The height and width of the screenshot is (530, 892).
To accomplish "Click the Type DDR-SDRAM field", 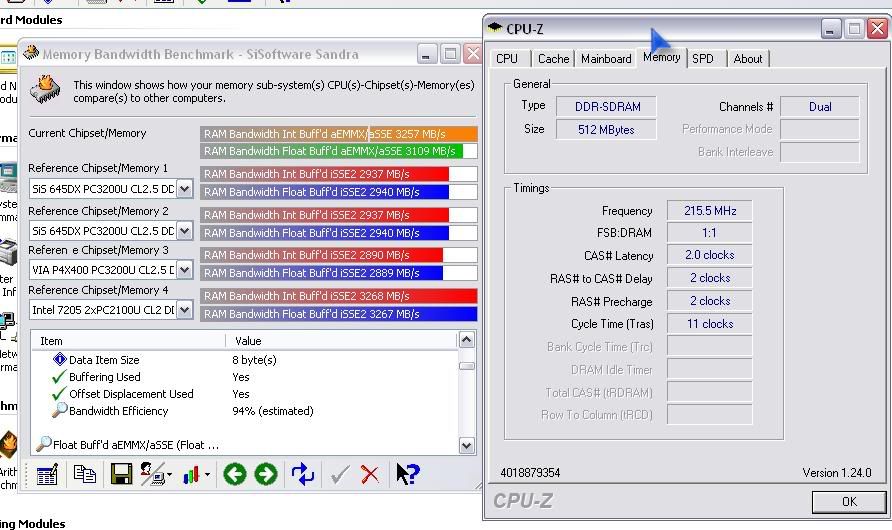I will [606, 106].
